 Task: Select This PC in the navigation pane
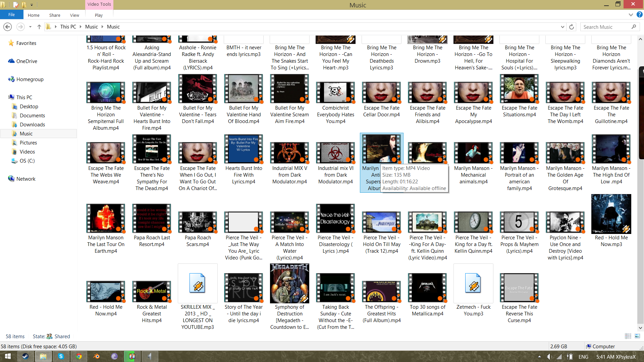(24, 98)
